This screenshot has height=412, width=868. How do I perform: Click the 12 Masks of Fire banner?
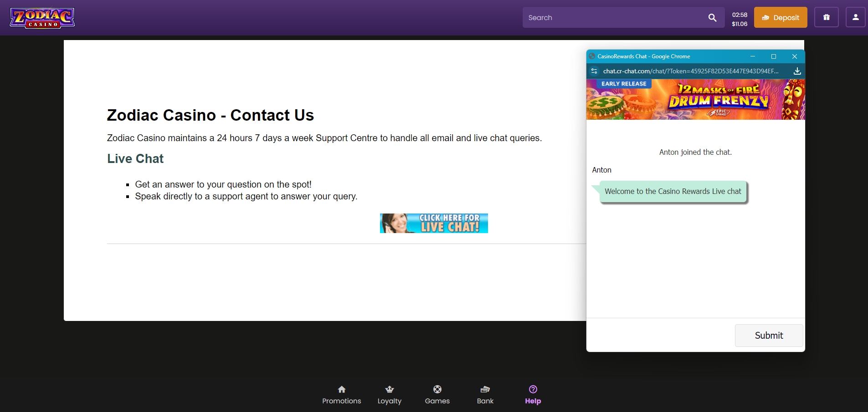(x=696, y=100)
